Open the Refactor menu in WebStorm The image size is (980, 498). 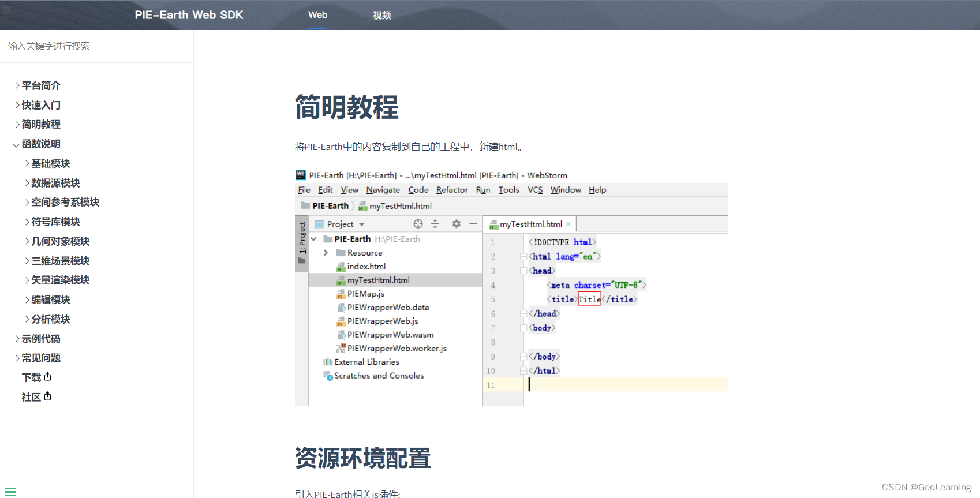tap(452, 190)
